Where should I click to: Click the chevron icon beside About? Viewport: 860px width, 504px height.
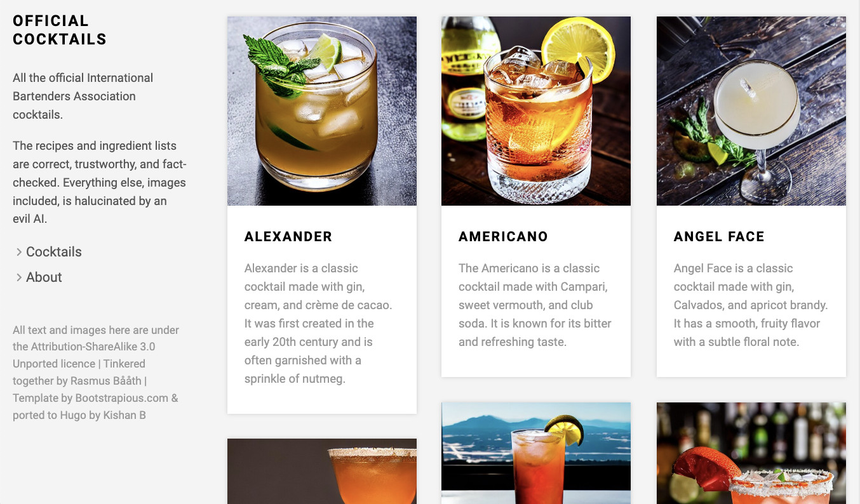pos(19,277)
